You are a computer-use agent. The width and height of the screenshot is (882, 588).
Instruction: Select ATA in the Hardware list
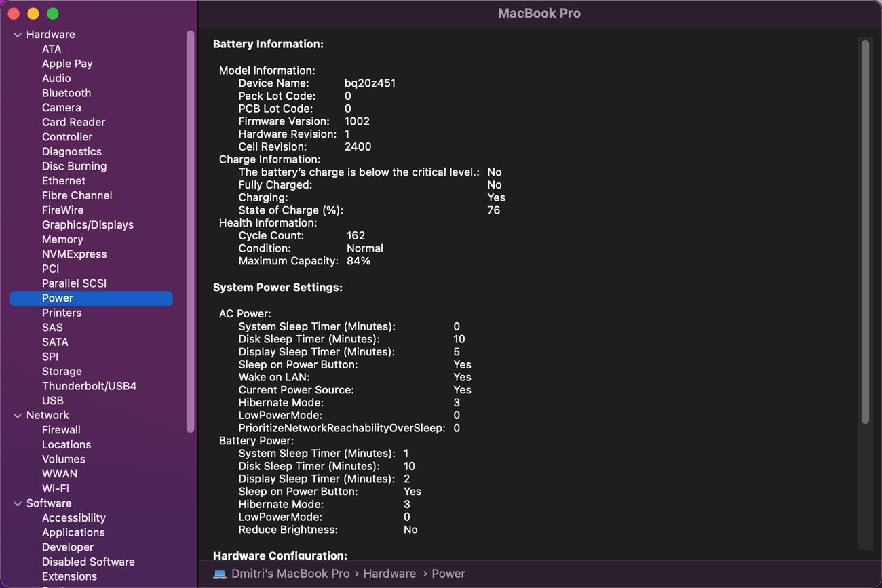click(52, 49)
